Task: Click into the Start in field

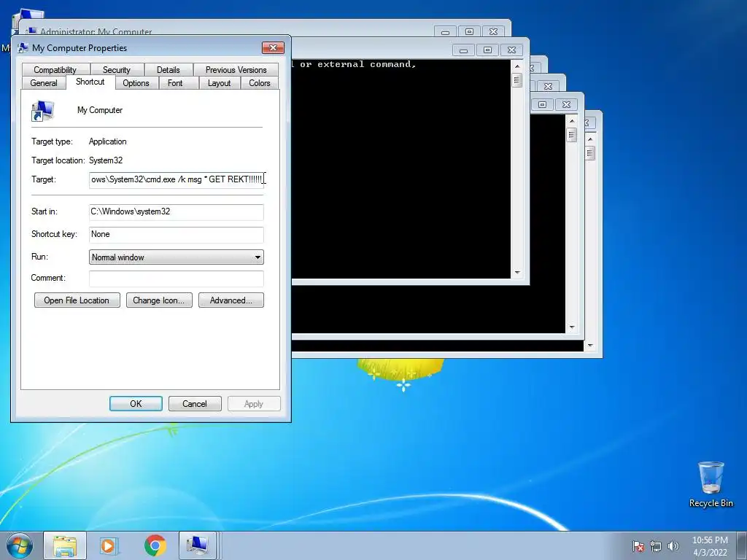Action: [177, 212]
